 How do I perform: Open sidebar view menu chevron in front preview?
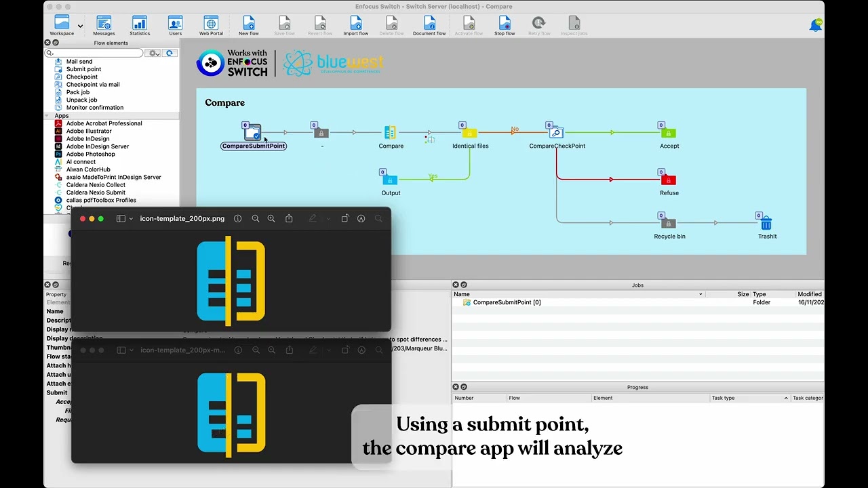pyautogui.click(x=132, y=219)
